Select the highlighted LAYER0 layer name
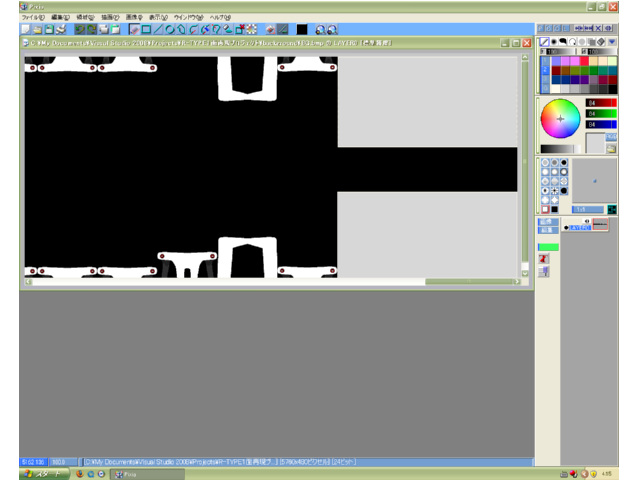Screen dimensions: 640x480 pyautogui.click(x=580, y=228)
